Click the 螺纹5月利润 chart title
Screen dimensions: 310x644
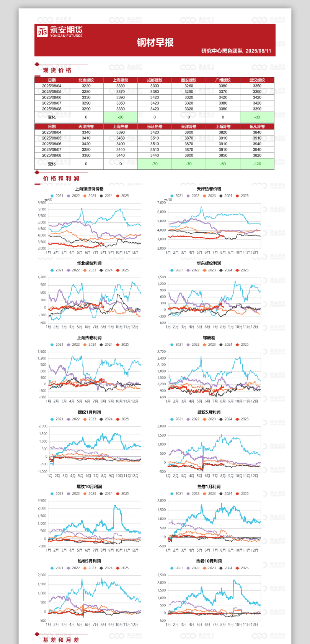point(209,412)
